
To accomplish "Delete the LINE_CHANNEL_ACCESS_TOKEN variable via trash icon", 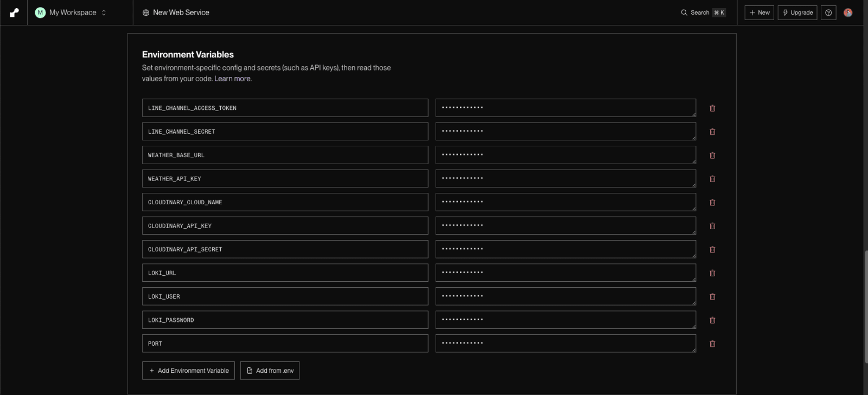I will coord(712,108).
